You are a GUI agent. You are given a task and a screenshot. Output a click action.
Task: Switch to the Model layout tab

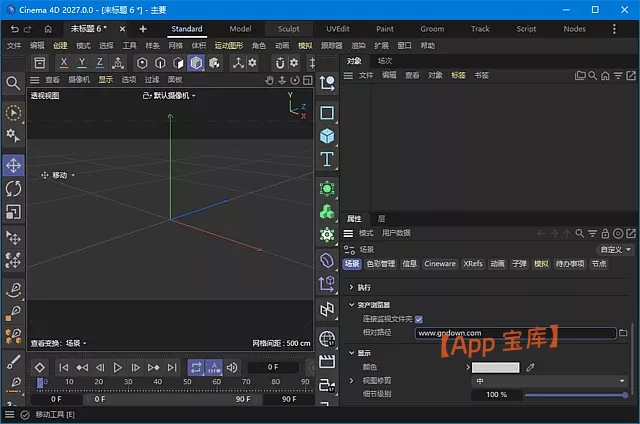coord(240,29)
